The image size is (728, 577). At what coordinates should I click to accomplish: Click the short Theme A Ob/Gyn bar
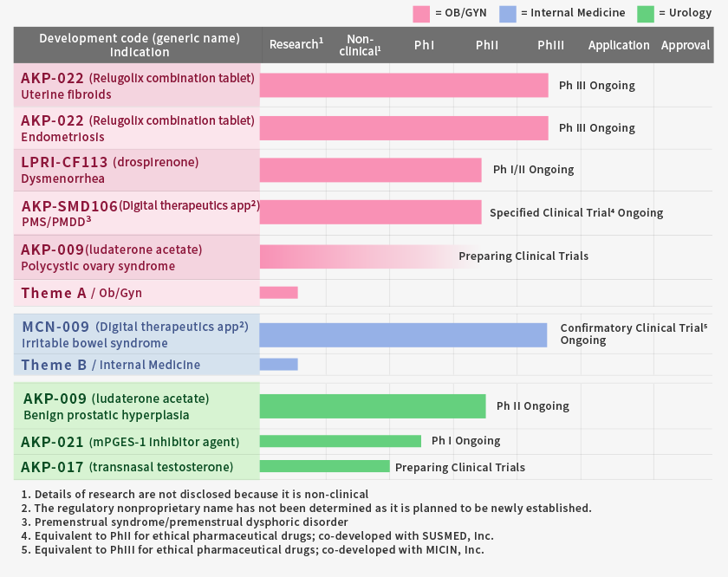click(279, 293)
